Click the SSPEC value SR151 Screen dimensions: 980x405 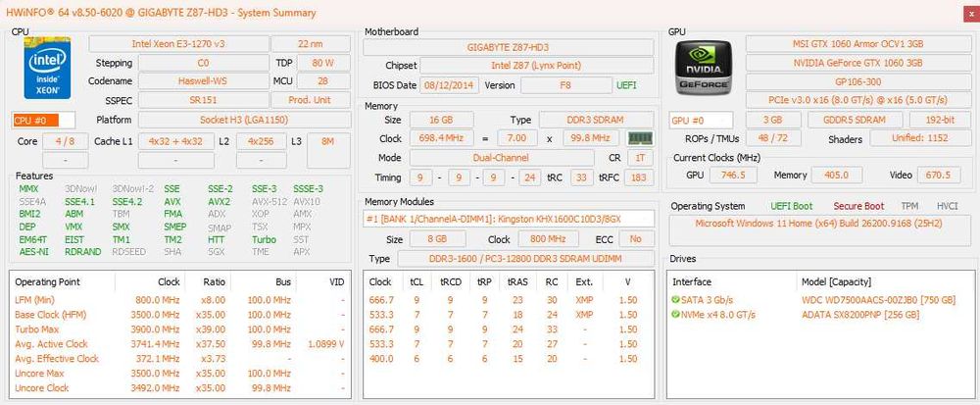[x=203, y=100]
